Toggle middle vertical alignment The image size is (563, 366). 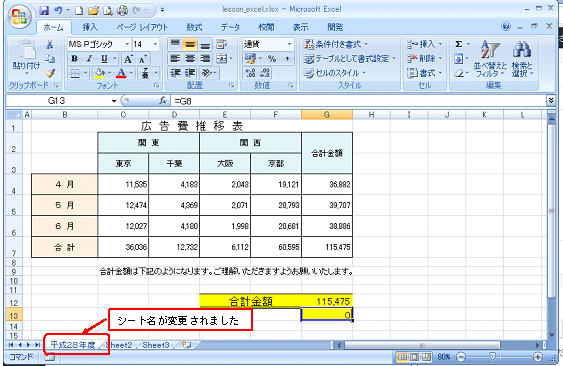pyautogui.click(x=190, y=45)
